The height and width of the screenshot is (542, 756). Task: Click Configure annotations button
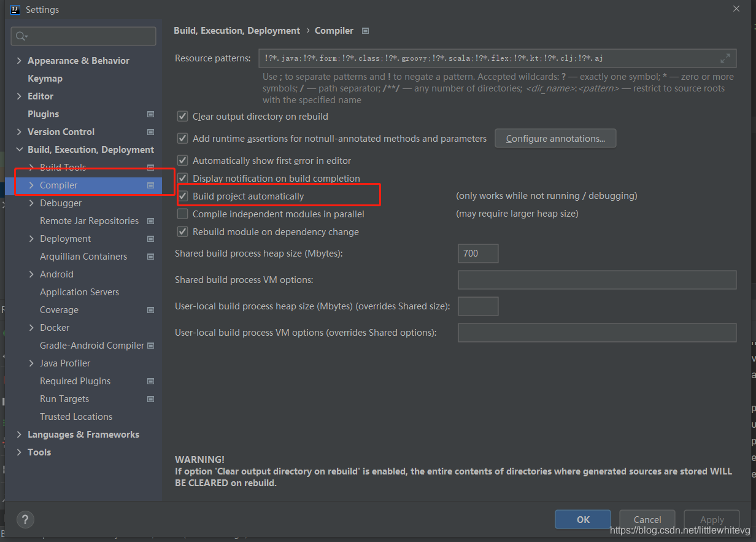(555, 139)
